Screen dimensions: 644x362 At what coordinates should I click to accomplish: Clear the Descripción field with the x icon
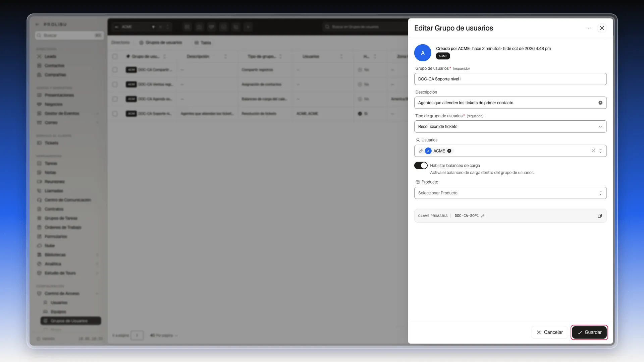[600, 103]
